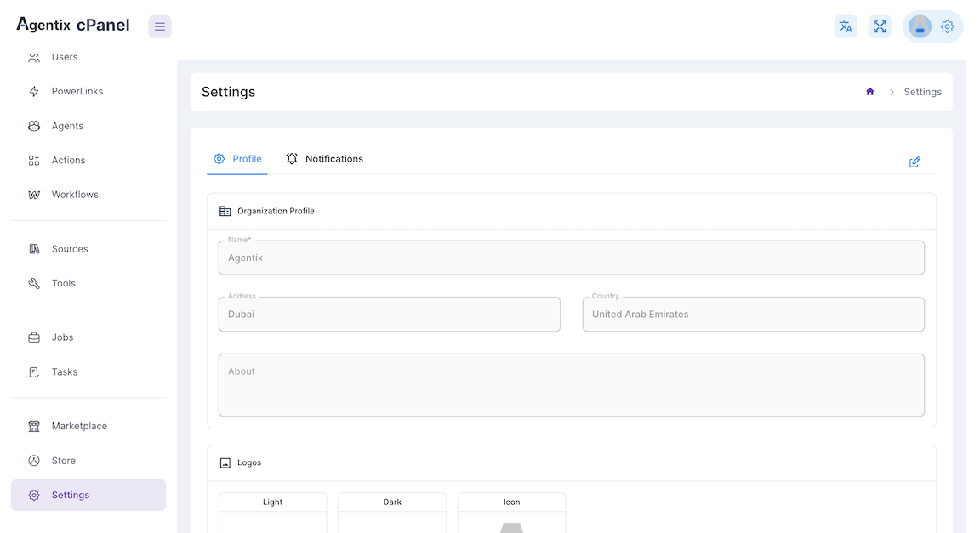Open the Country field United Arab Emirates

pos(753,314)
